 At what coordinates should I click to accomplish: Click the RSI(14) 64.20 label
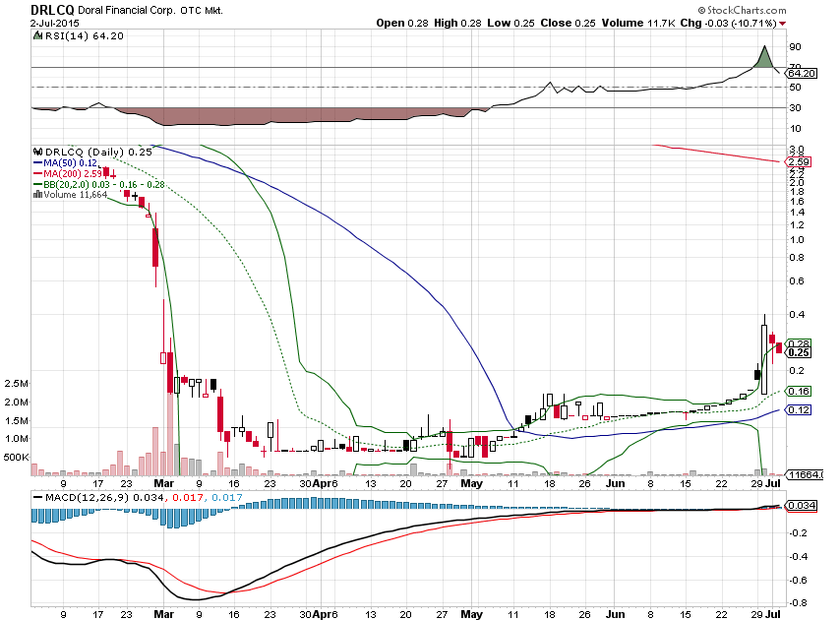pos(85,35)
